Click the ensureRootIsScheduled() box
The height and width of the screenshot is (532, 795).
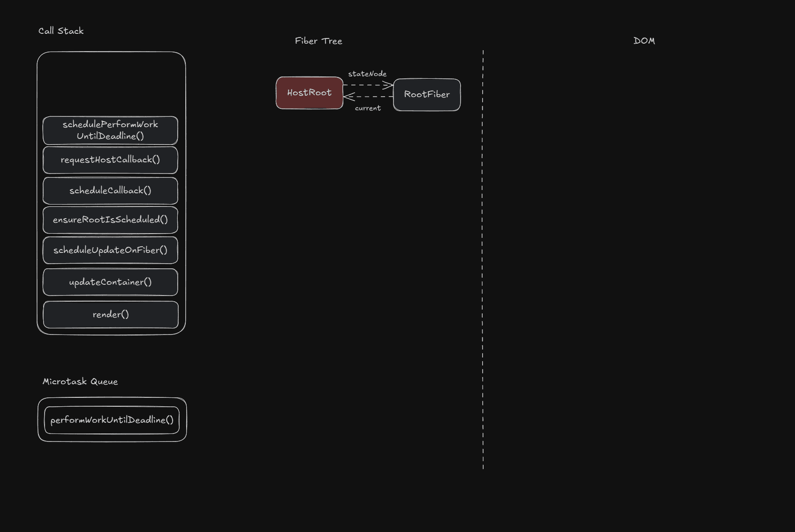point(110,220)
